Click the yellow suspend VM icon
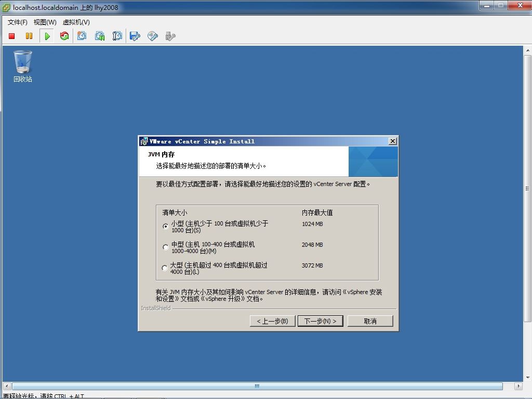Image resolution: width=532 pixels, height=399 pixels. tap(29, 36)
